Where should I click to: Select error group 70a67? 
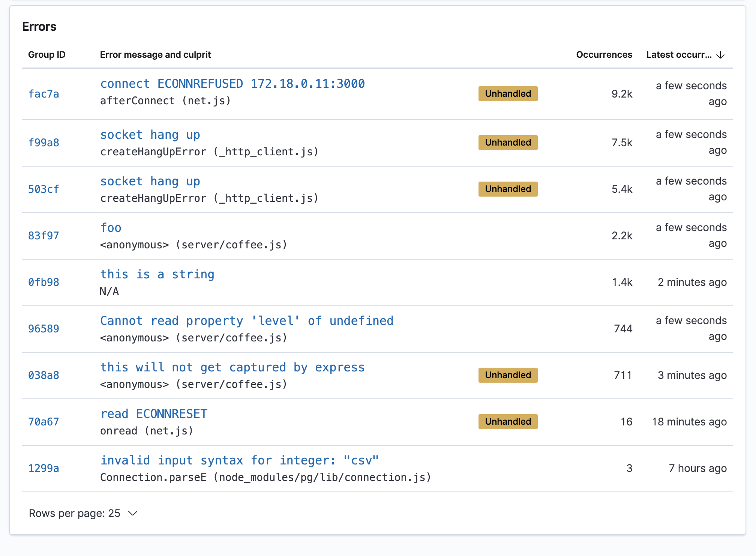(x=43, y=422)
